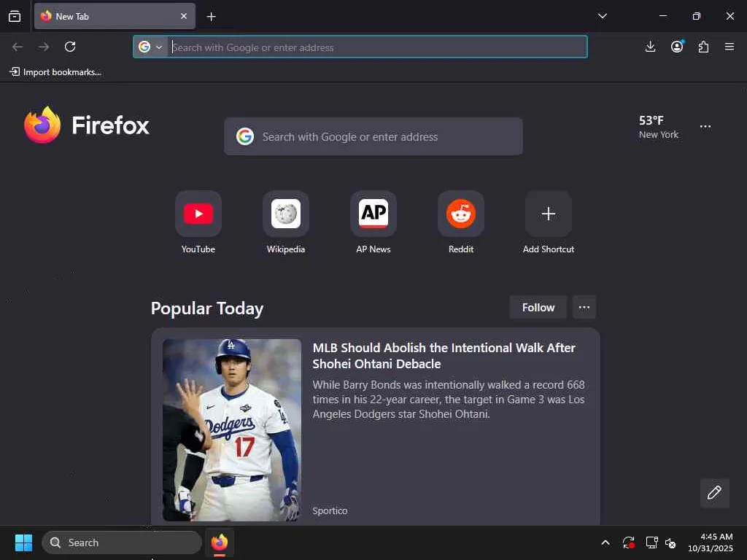Open the Firefox View tab list icon
This screenshot has height=560, width=747.
point(15,16)
